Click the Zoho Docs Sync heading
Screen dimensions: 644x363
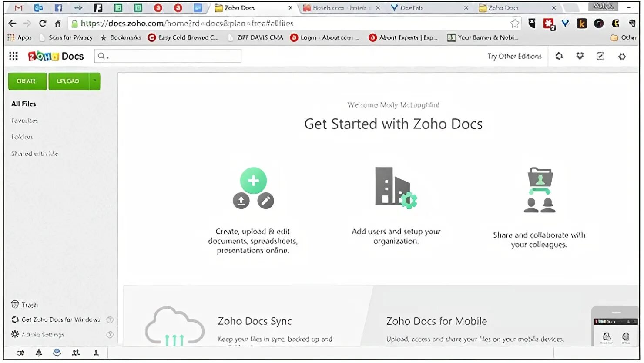coord(255,321)
